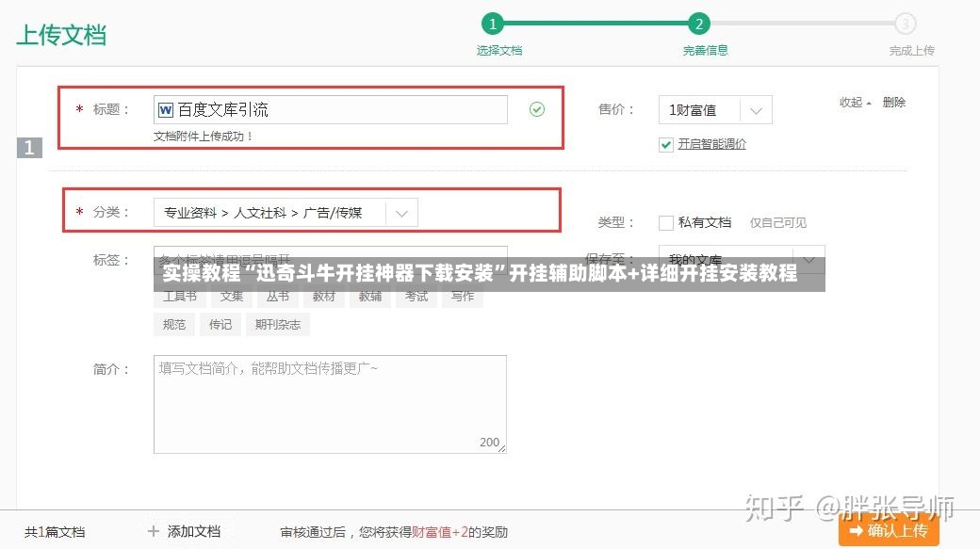Click the green validation checkmark beside title
This screenshot has width=980, height=549.
tap(537, 109)
